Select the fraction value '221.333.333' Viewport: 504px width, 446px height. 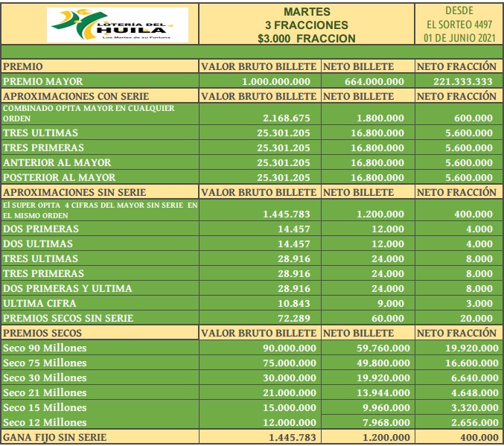point(463,82)
